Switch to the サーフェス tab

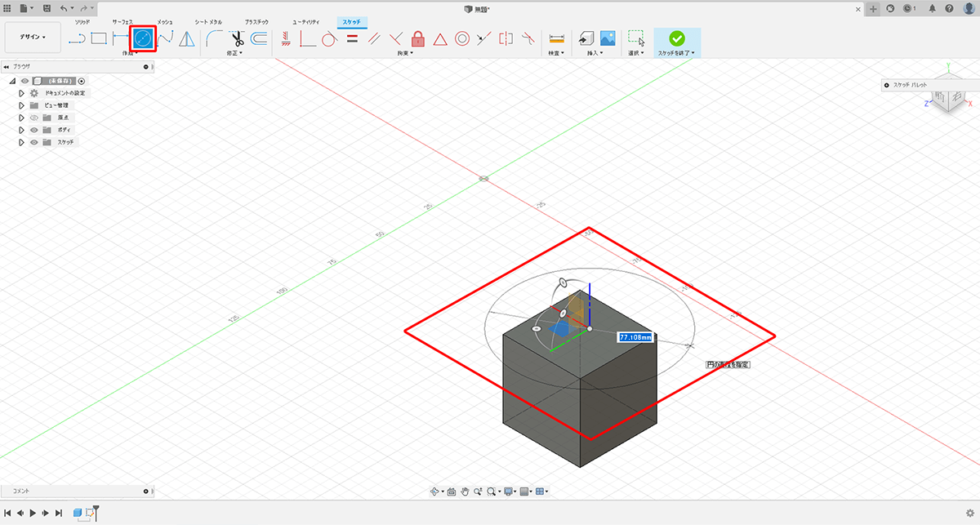click(x=122, y=20)
